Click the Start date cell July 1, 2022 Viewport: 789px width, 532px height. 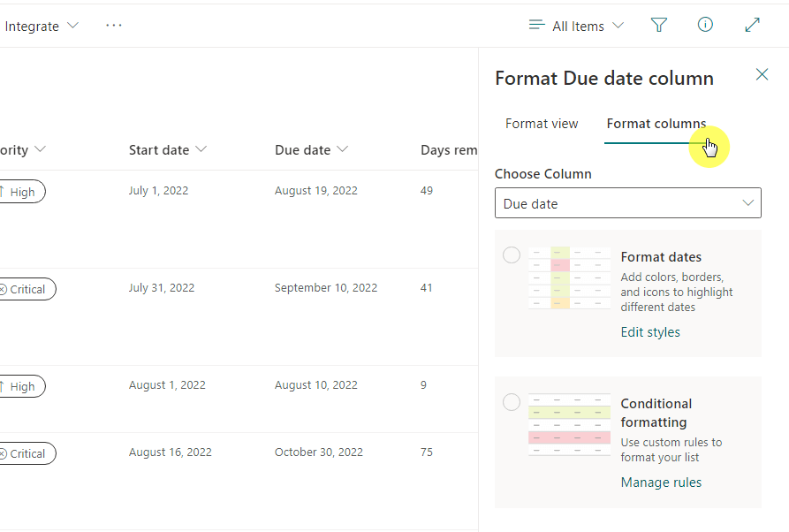pos(158,191)
